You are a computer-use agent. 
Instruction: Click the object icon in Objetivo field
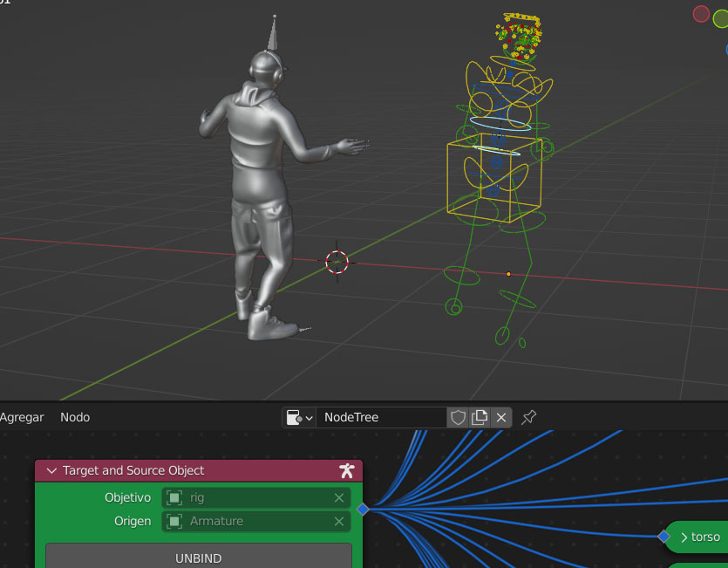pyautogui.click(x=174, y=498)
